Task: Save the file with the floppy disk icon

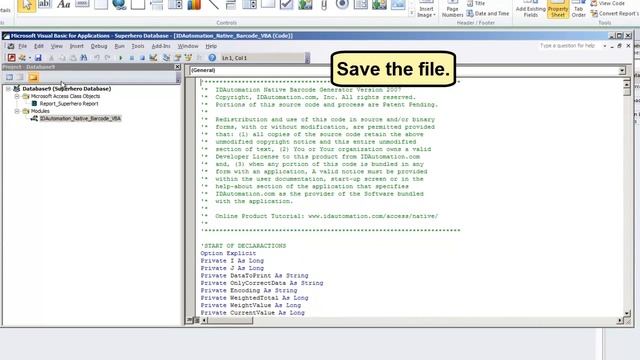Action: point(38,58)
